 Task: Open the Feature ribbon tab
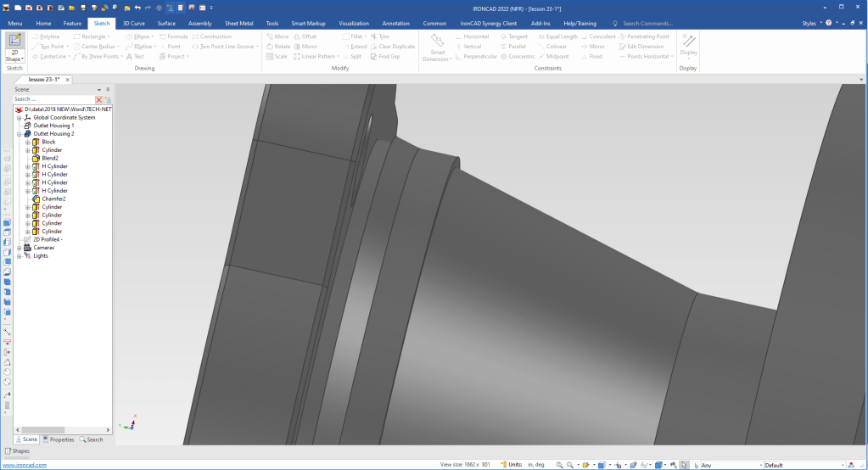pos(73,24)
